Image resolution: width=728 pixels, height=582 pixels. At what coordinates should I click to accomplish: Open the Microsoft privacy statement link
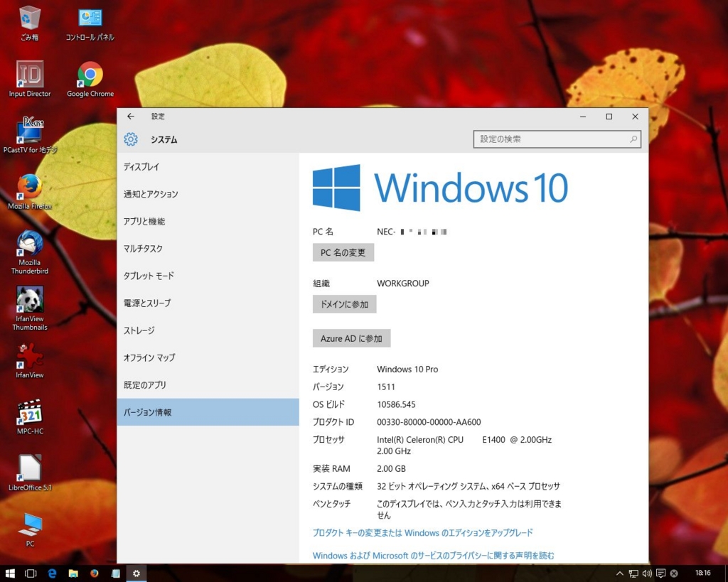[433, 556]
